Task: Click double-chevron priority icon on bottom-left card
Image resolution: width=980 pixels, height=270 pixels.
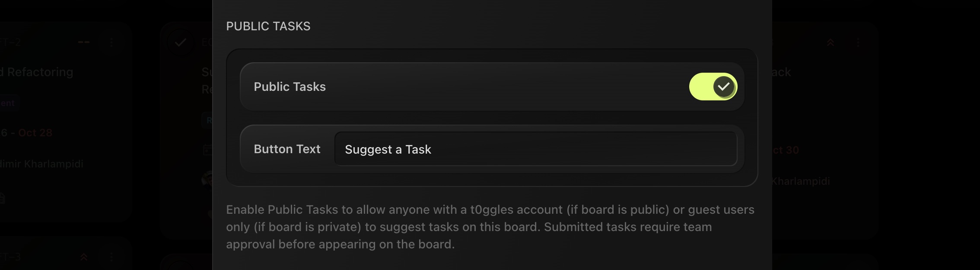Action: coord(84,257)
